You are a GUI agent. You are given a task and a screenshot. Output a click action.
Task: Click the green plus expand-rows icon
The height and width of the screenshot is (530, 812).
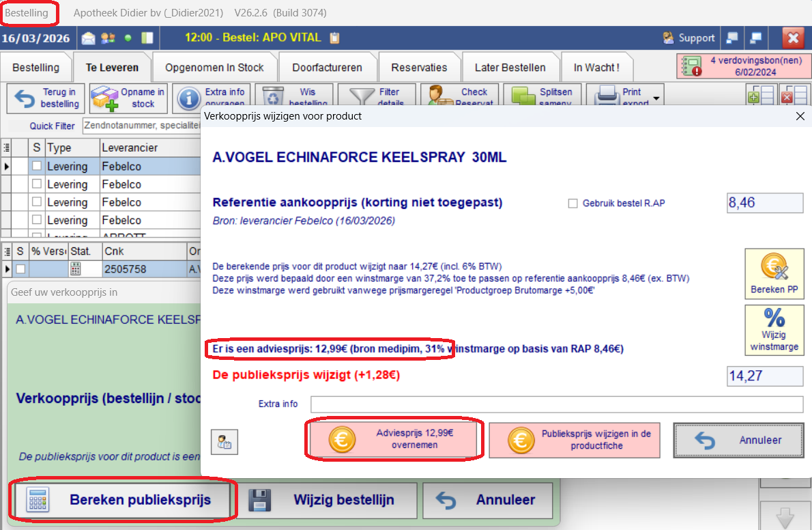point(760,96)
